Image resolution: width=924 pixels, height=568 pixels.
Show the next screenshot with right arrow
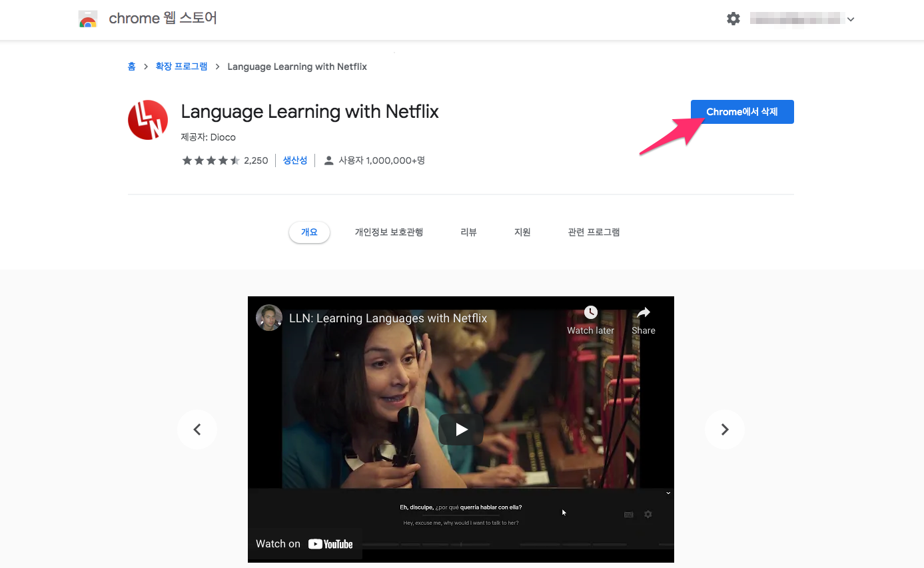click(x=725, y=429)
